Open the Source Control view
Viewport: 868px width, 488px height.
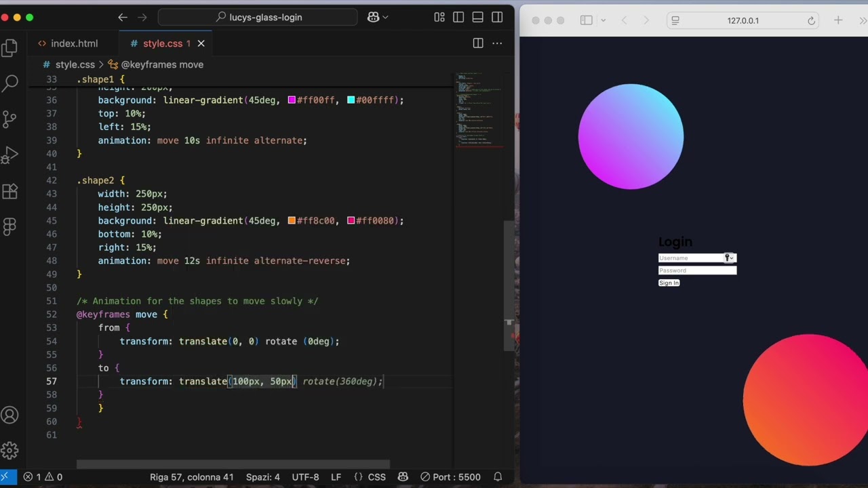coord(9,119)
